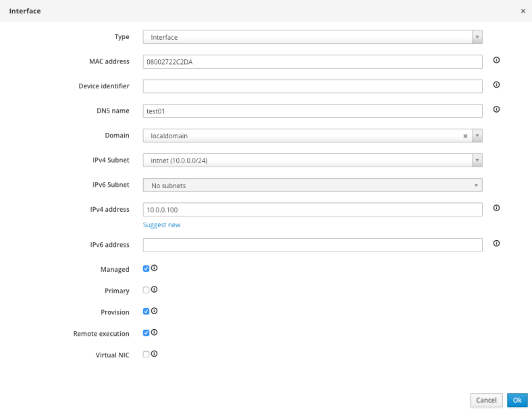
Task: Click the info icon beside Device identifier
Action: click(496, 85)
